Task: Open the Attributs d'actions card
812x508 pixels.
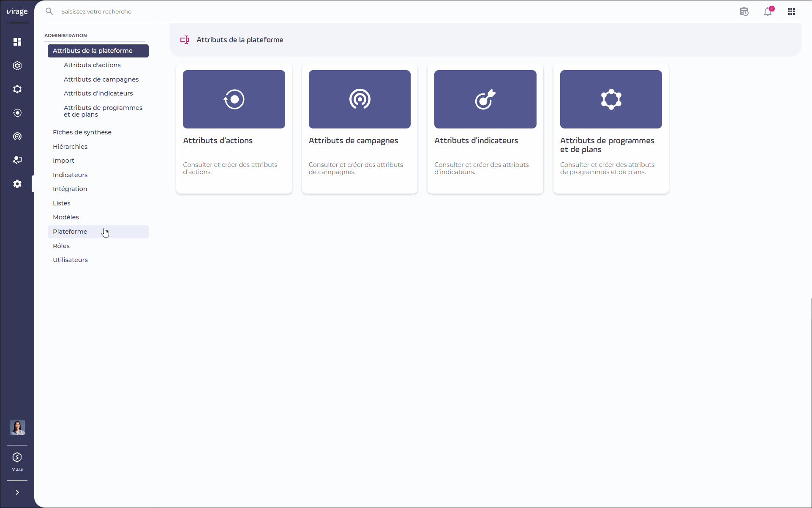Action: tap(234, 128)
